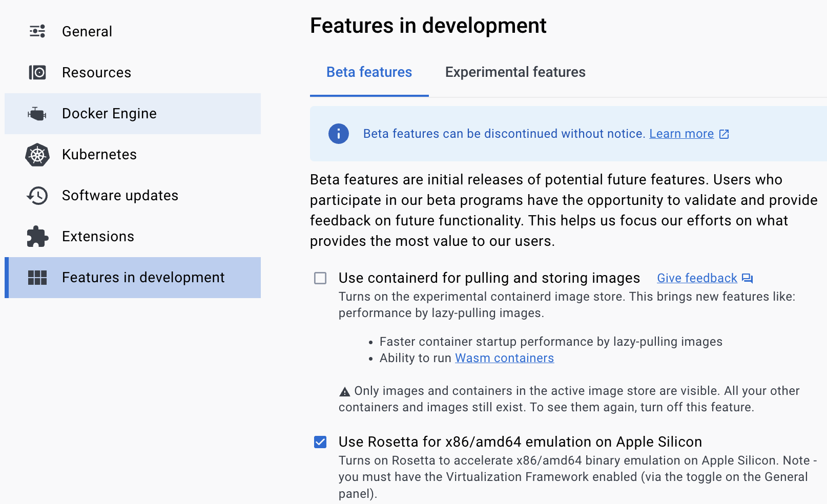Click the Software updates clock icon
Screen dimensions: 827x504
pos(37,196)
